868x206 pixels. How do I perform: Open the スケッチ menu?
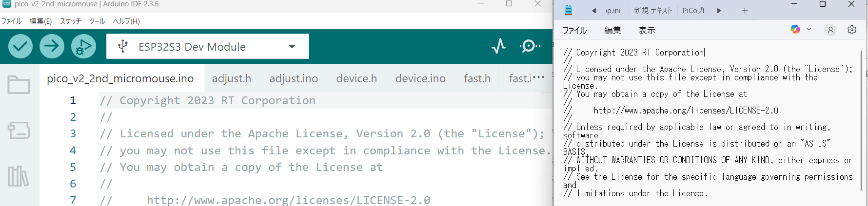[70, 21]
